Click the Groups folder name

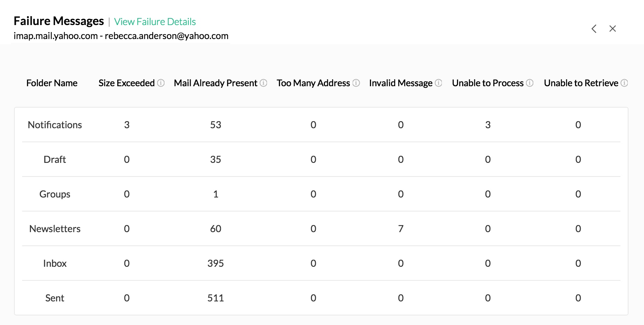pos(55,194)
